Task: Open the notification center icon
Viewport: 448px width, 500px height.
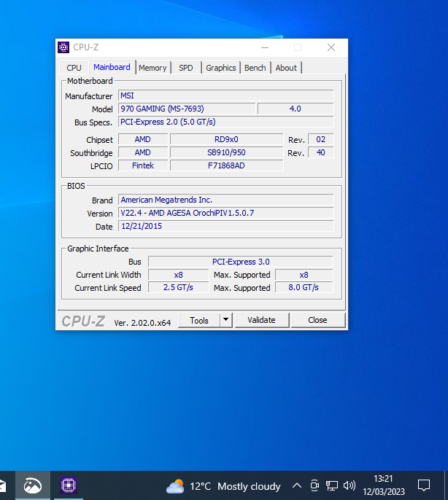Action: [x=424, y=485]
